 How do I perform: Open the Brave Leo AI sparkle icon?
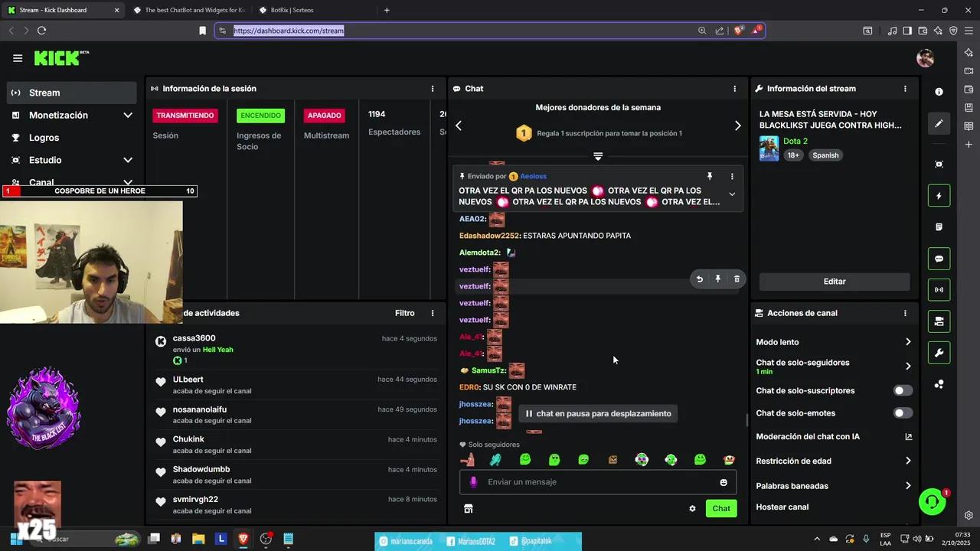click(x=938, y=31)
